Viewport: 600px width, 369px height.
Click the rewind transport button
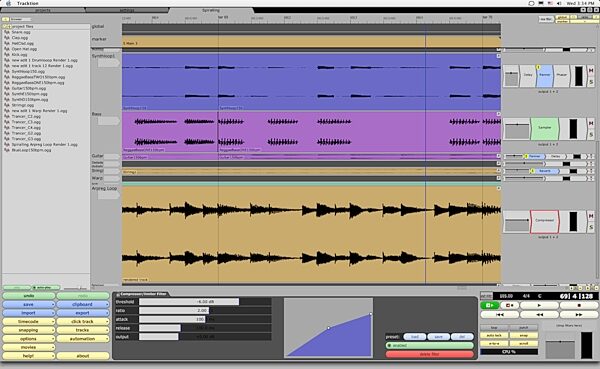[540, 314]
